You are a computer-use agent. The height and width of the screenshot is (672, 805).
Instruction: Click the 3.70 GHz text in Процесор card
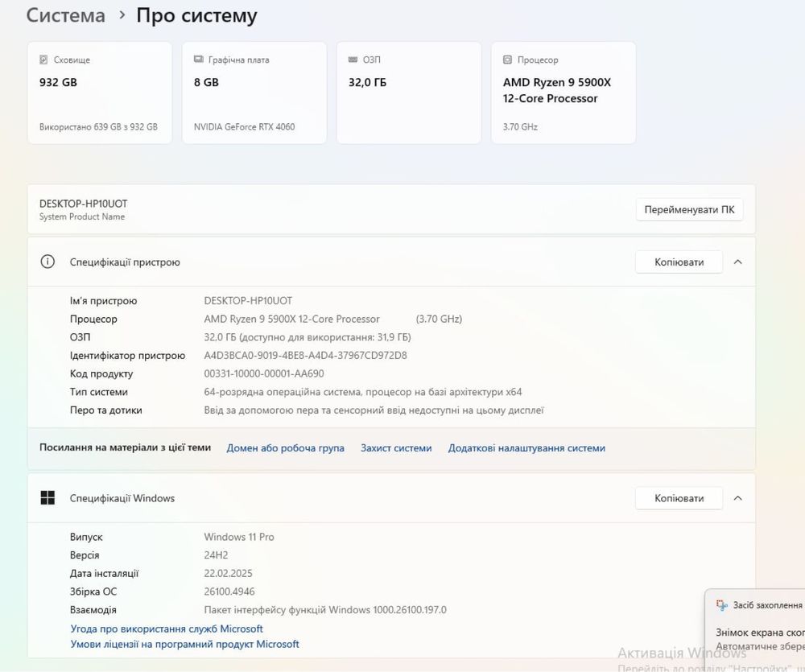(520, 127)
